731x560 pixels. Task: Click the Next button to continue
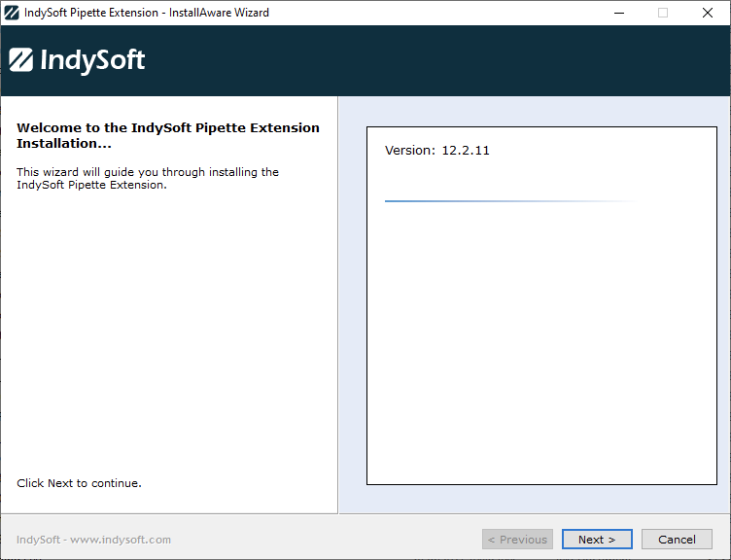coord(596,540)
